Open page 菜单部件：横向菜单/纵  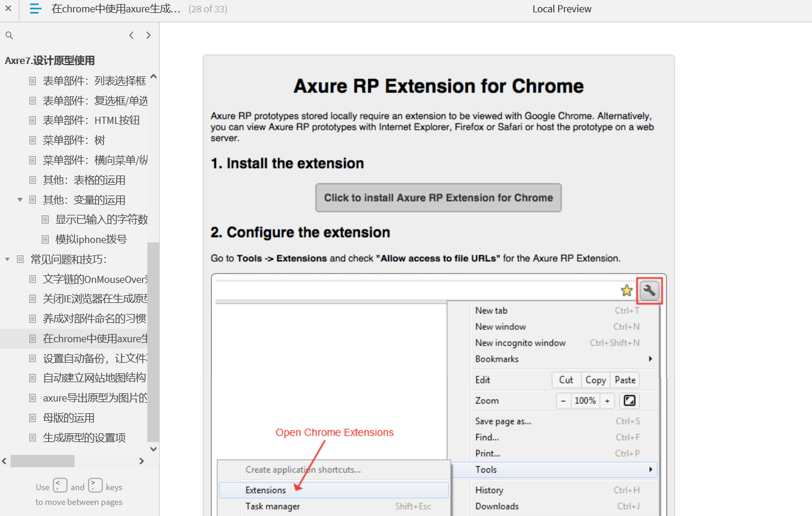point(95,160)
